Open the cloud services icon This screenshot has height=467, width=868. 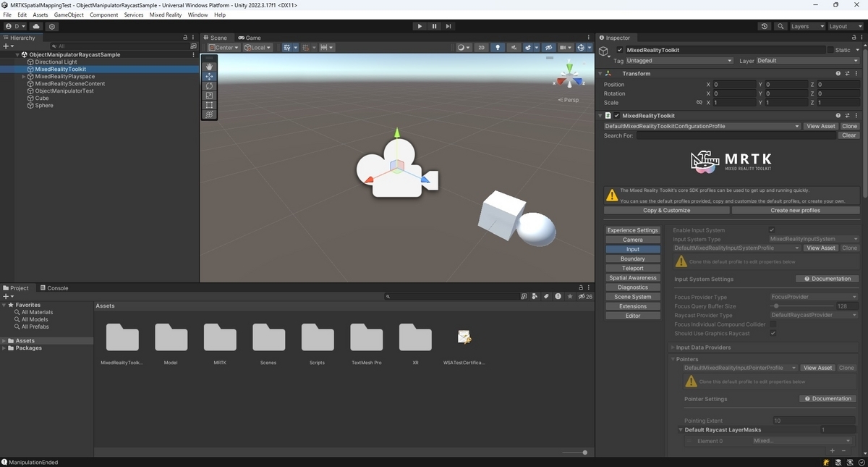coord(36,26)
